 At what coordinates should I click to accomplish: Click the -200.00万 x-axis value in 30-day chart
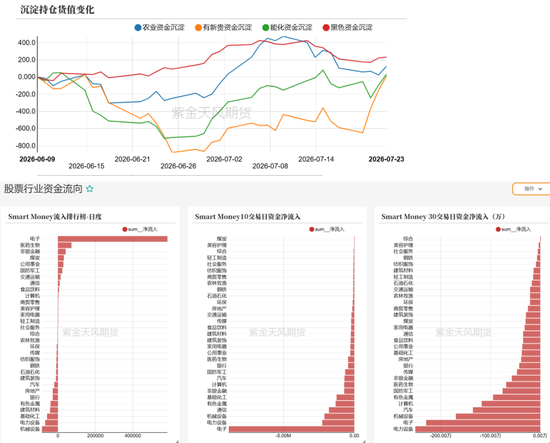pyautogui.click(x=441, y=436)
